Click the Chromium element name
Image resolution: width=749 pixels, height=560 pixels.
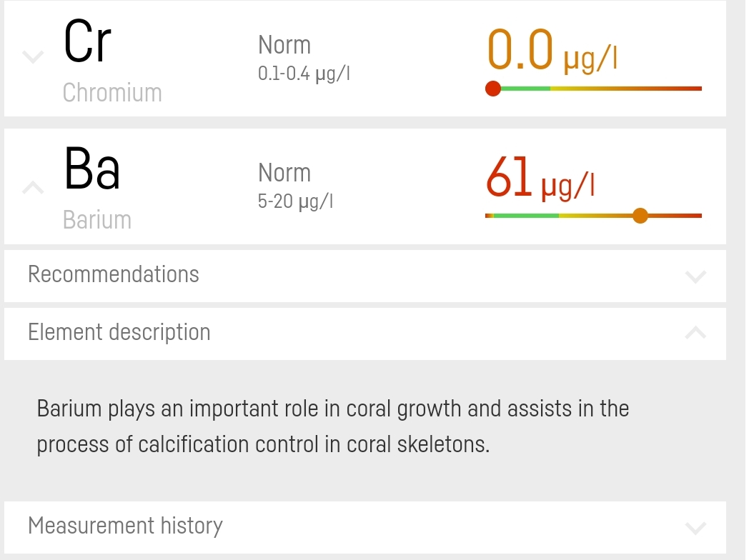(x=112, y=93)
